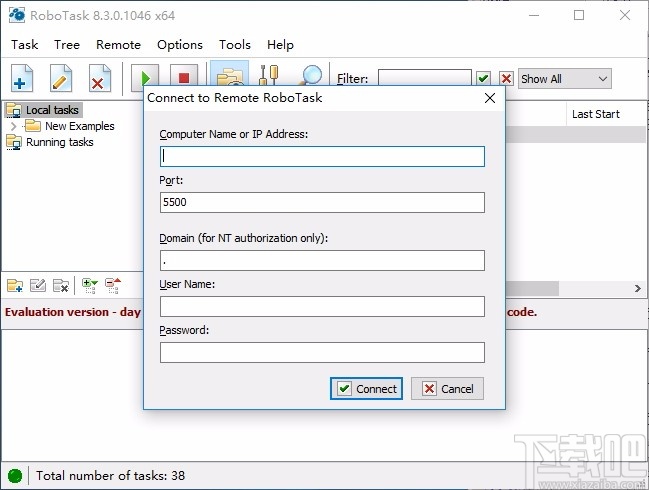Click the Cancel button
This screenshot has width=649, height=490.
click(447, 389)
